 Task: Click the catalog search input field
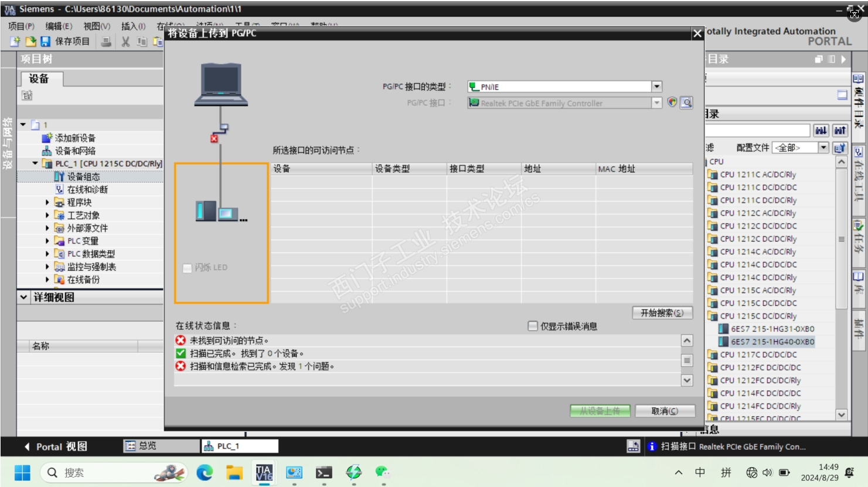pyautogui.click(x=758, y=130)
